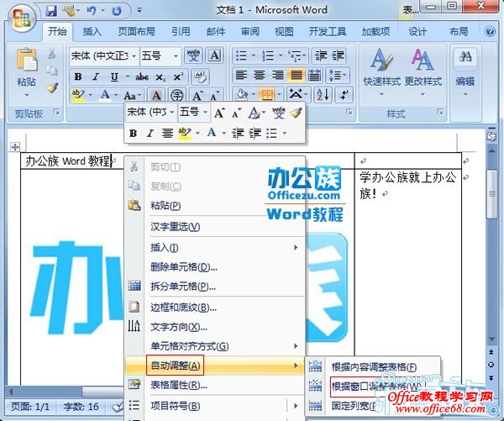Click the character shading A icon in ribbon
The height and width of the screenshot is (421, 504).
click(156, 95)
